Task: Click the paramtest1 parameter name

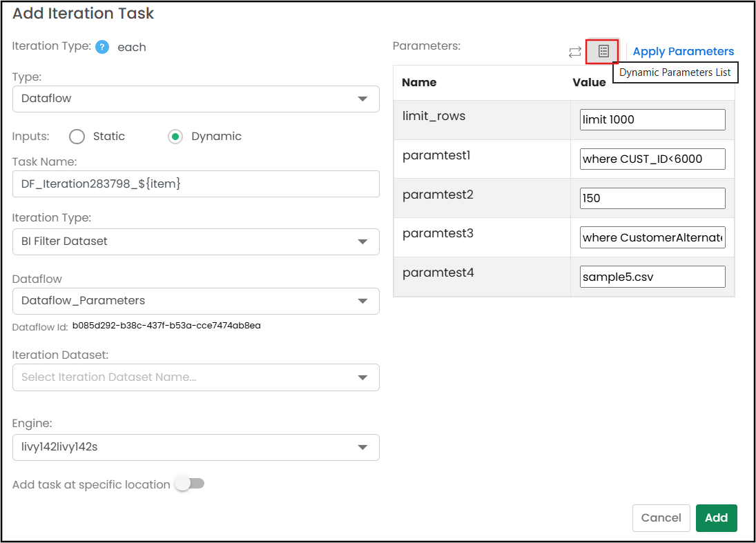Action: [436, 155]
